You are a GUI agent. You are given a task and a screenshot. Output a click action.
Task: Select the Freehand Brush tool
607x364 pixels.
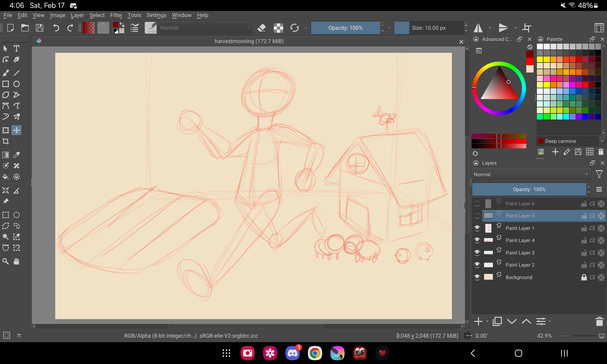pyautogui.click(x=5, y=73)
